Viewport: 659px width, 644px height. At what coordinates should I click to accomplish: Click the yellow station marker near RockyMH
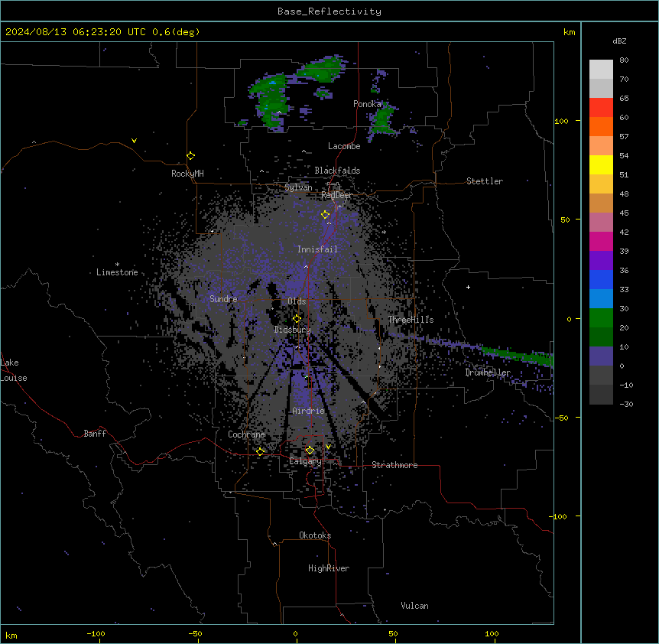coord(191,156)
